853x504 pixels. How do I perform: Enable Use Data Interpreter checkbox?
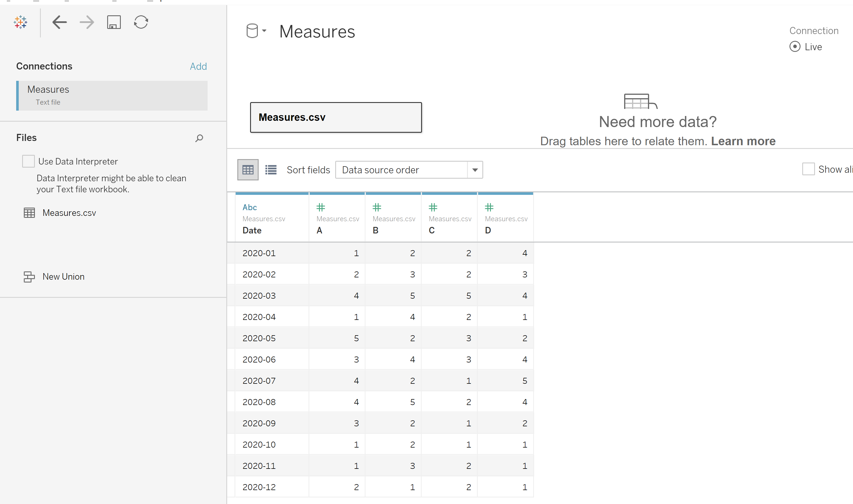point(28,161)
